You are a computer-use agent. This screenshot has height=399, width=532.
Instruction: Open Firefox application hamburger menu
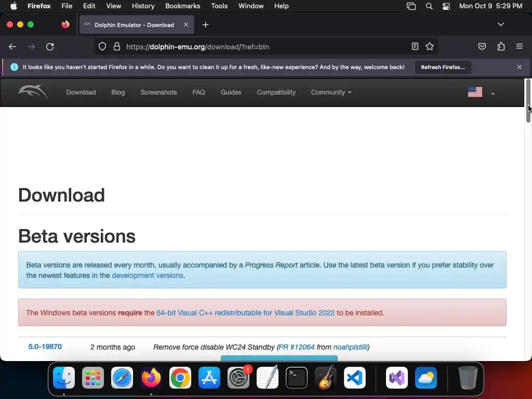tap(519, 46)
